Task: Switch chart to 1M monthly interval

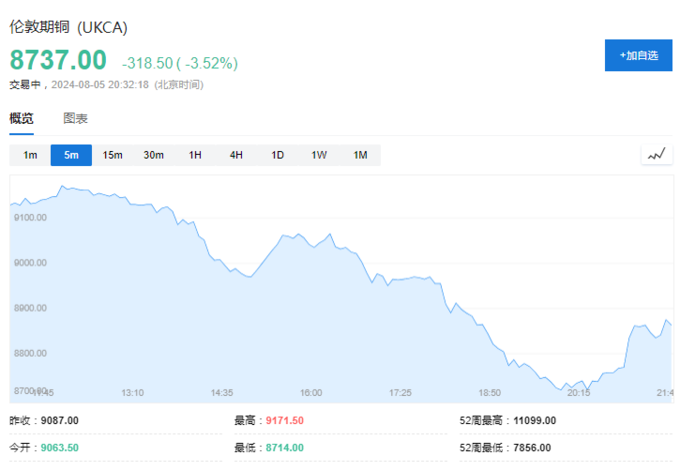Action: (360, 155)
